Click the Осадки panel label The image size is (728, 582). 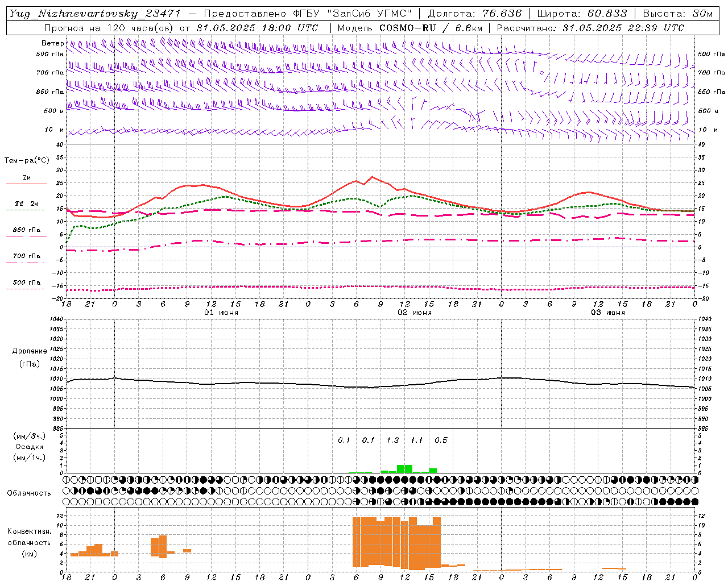click(30, 447)
